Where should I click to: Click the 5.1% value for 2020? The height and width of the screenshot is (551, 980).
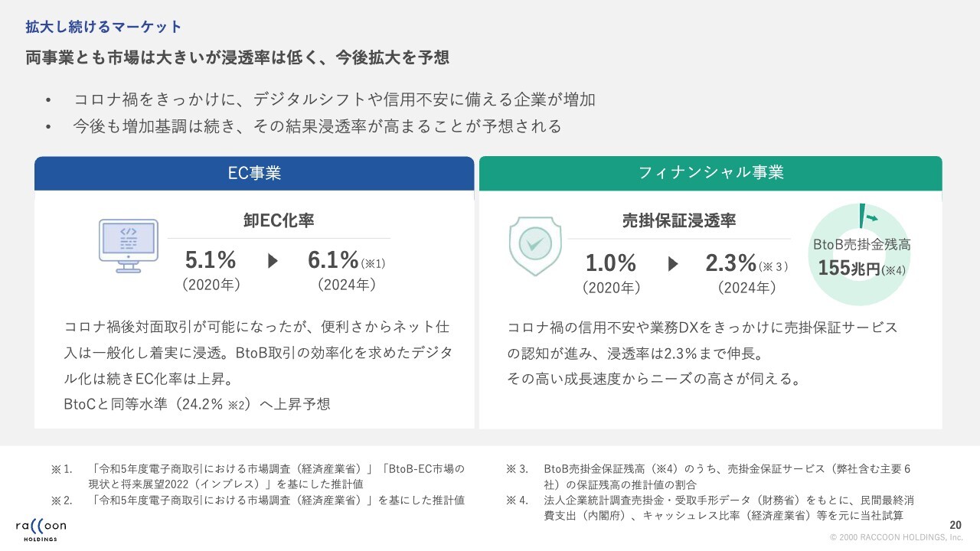click(211, 260)
